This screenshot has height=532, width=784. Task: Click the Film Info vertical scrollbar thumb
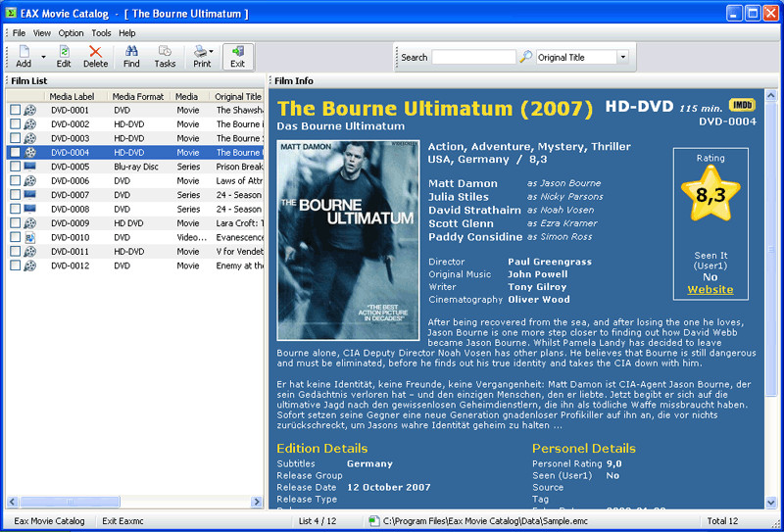point(771,249)
